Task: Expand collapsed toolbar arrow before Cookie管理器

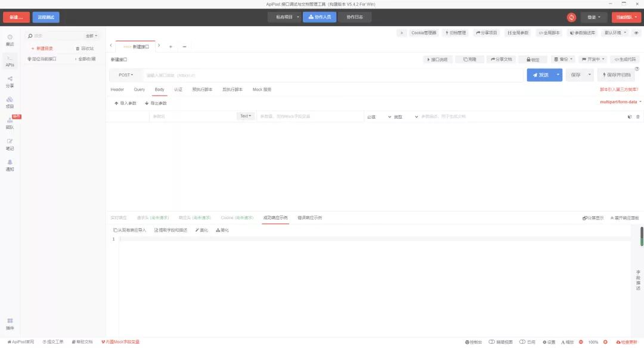Action: click(x=402, y=33)
